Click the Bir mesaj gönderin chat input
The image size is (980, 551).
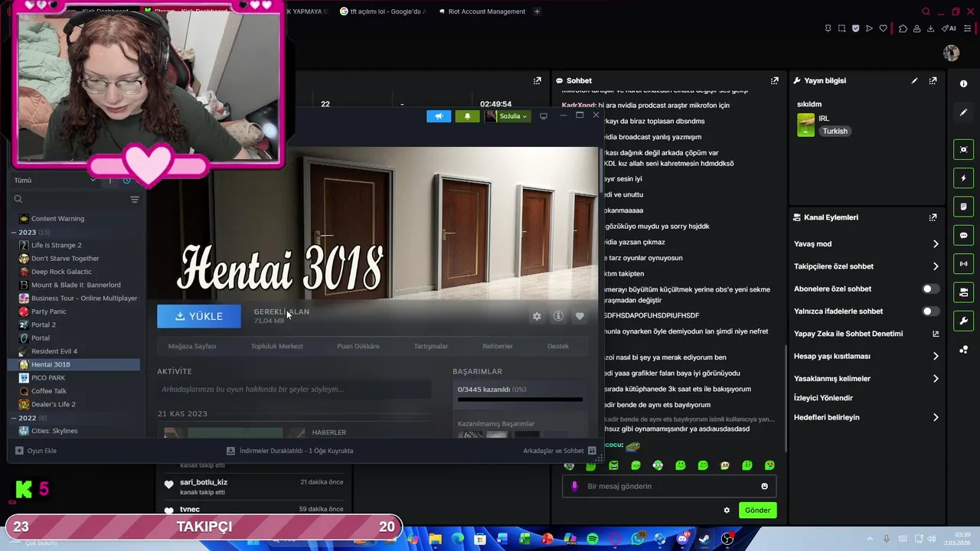coord(670,486)
